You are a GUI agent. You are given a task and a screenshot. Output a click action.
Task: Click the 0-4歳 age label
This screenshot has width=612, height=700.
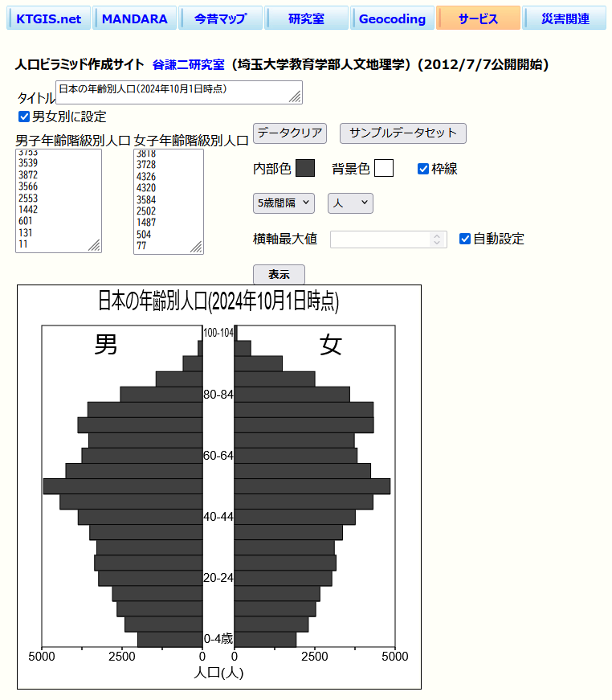(218, 639)
